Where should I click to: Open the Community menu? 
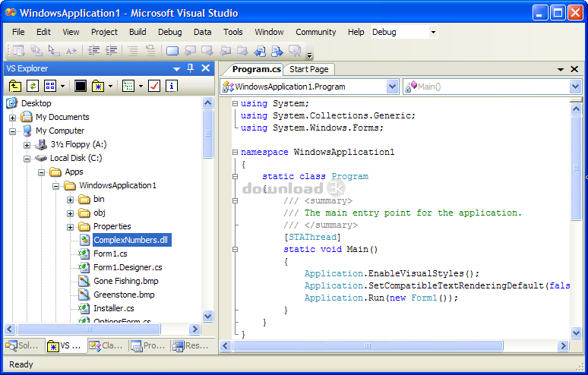(x=316, y=32)
